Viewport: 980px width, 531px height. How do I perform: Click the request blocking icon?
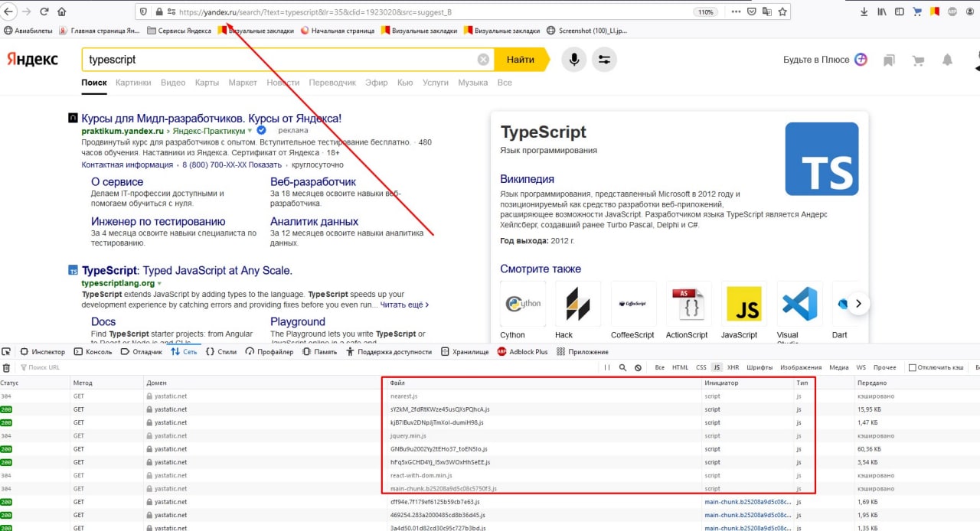[x=639, y=368]
